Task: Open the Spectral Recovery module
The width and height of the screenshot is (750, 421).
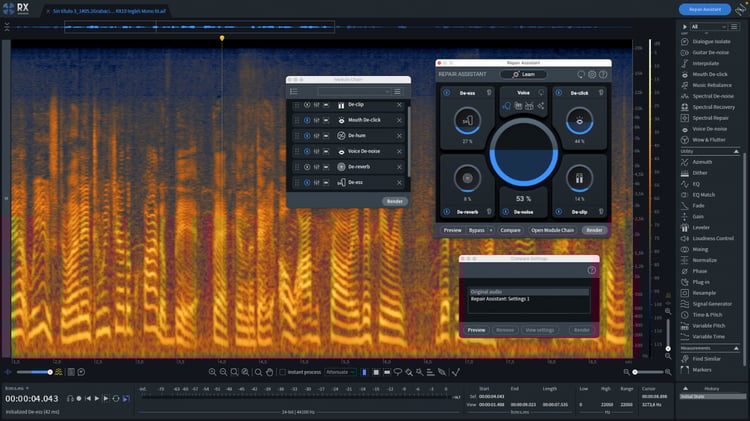Action: coord(708,107)
